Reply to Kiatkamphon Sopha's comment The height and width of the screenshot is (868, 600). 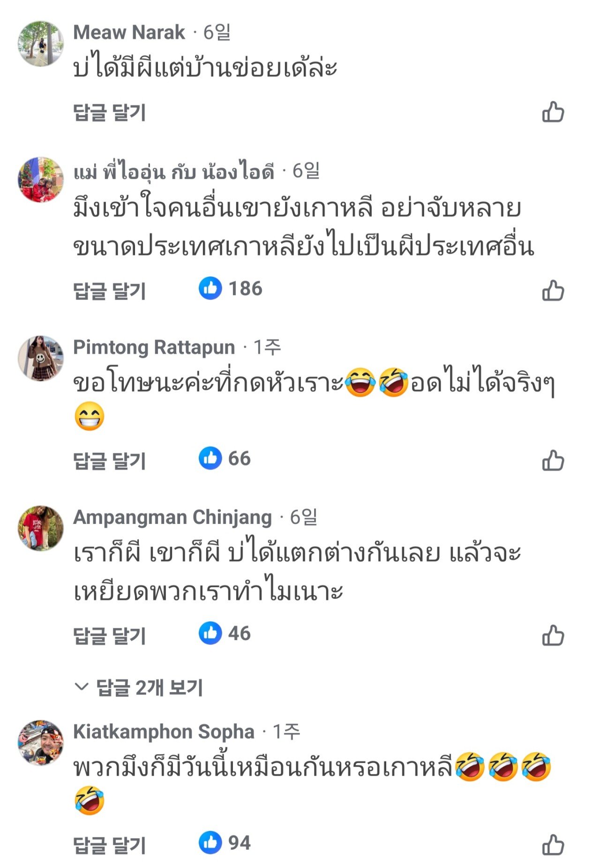click(110, 846)
